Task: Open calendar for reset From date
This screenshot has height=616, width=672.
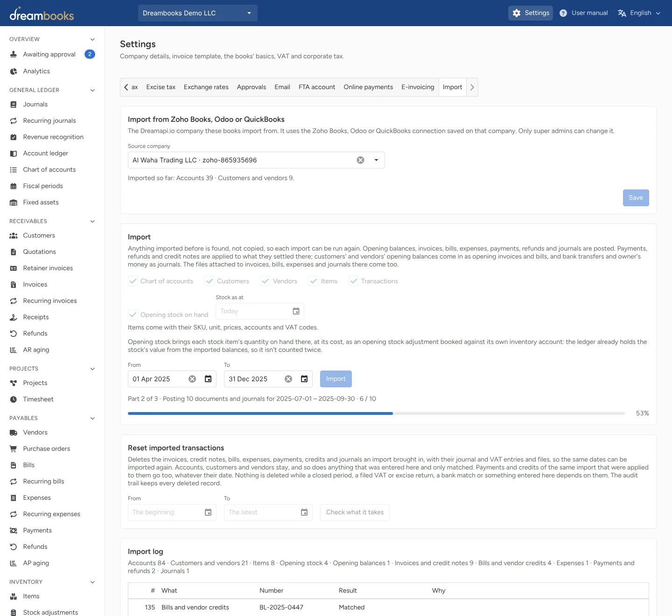Action: pyautogui.click(x=208, y=512)
